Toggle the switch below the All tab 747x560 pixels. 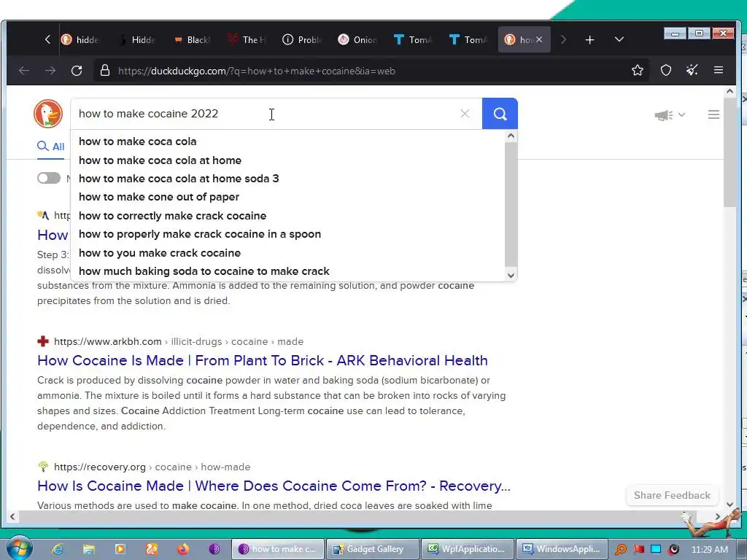click(49, 178)
